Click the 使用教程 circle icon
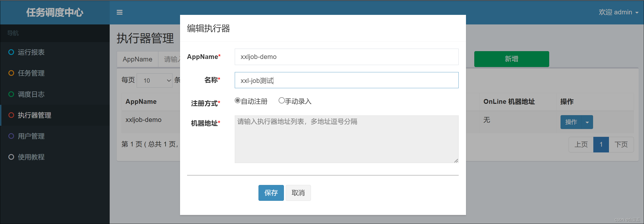Viewport: 644px width, 224px height. (x=11, y=157)
